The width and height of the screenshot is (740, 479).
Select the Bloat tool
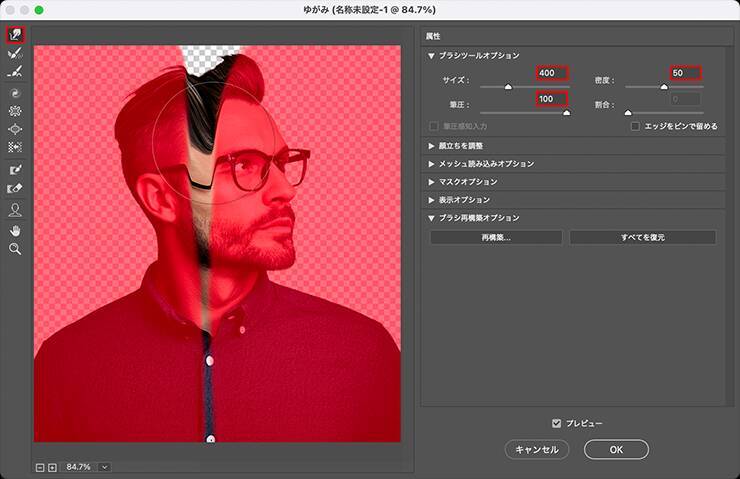pos(15,129)
